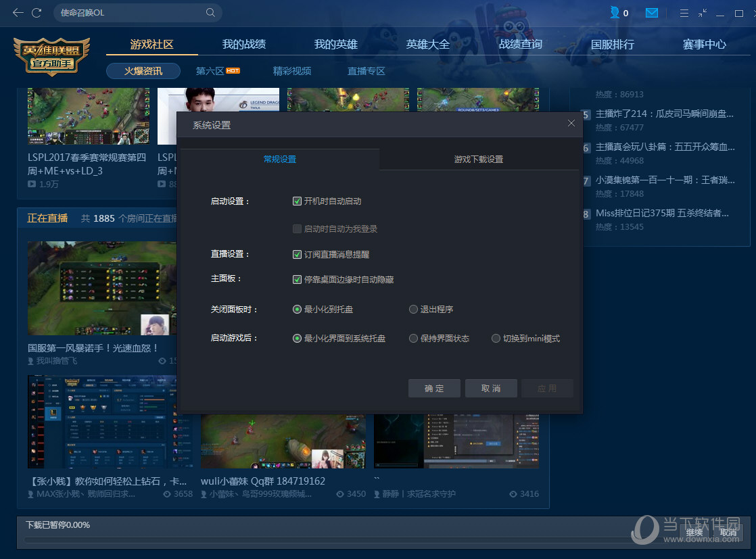This screenshot has width=756, height=559.
Task: Click the search magnifier icon
Action: [211, 13]
